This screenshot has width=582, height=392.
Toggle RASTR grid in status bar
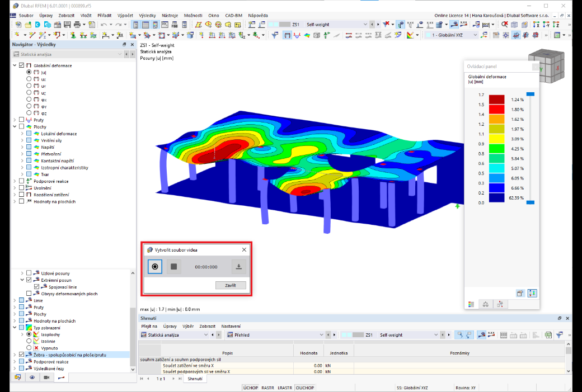pyautogui.click(x=267, y=388)
